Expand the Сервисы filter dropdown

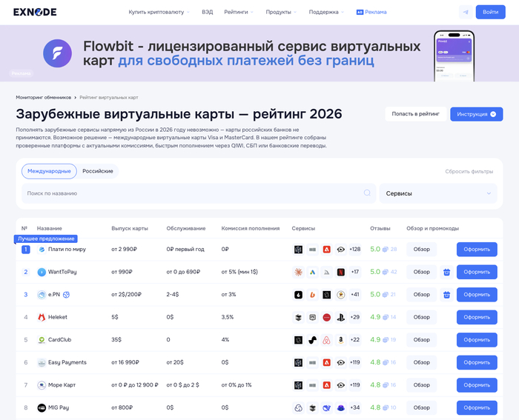(437, 193)
